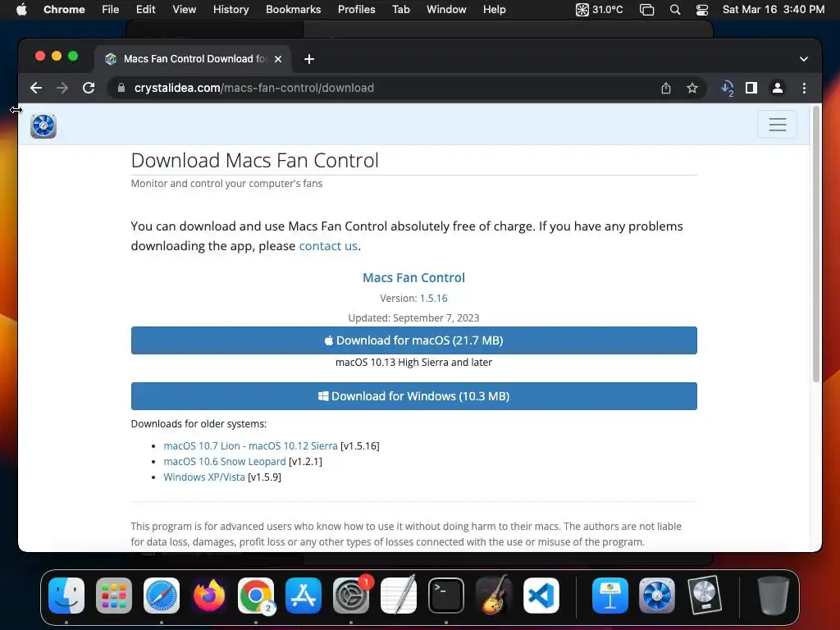Click the Stage Manager menu bar icon
This screenshot has height=630, width=840.
(x=647, y=10)
